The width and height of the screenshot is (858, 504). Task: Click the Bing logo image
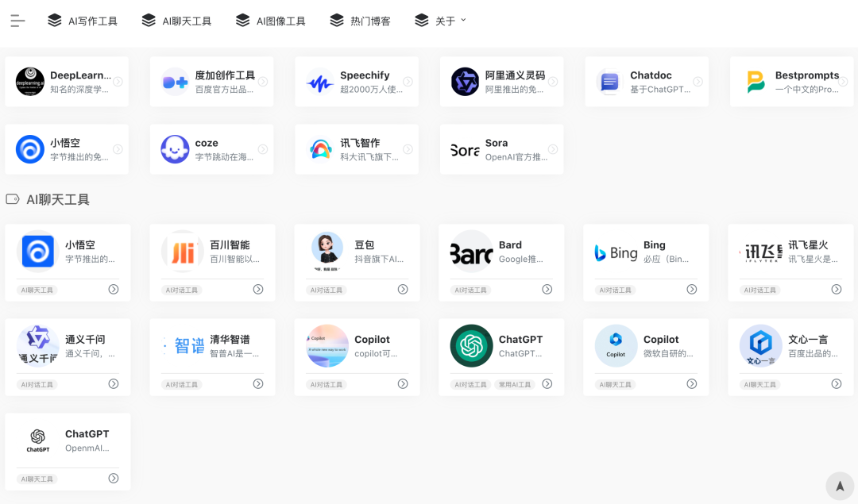coord(616,252)
